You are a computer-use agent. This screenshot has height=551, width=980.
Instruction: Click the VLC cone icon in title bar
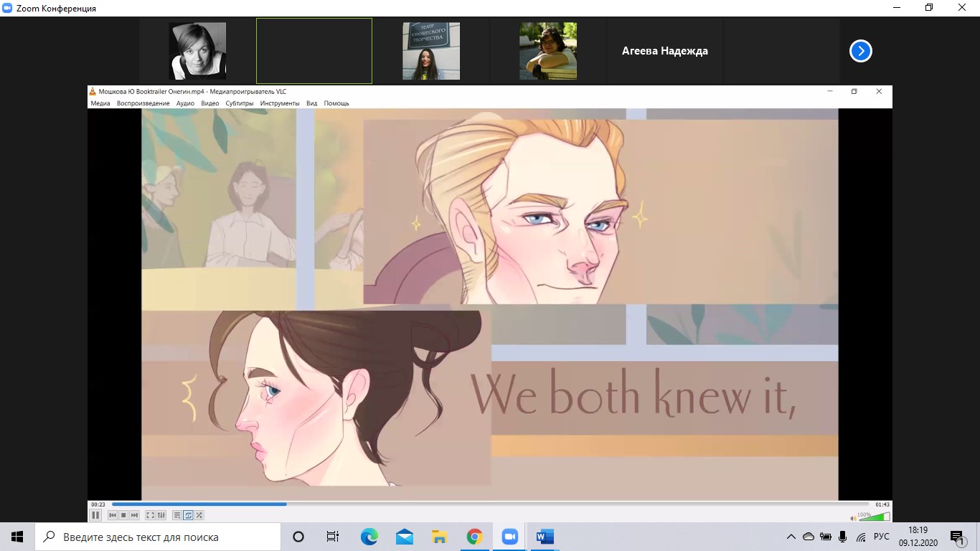click(x=93, y=91)
